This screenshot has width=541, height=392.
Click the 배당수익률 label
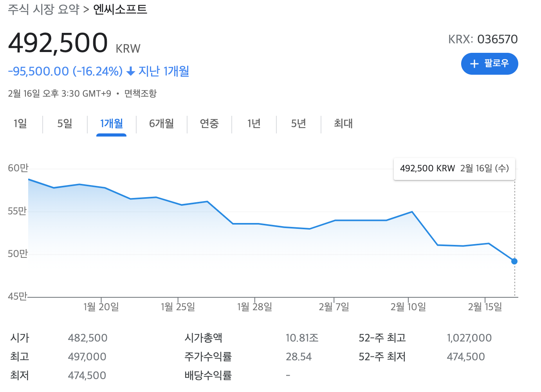pyautogui.click(x=208, y=376)
